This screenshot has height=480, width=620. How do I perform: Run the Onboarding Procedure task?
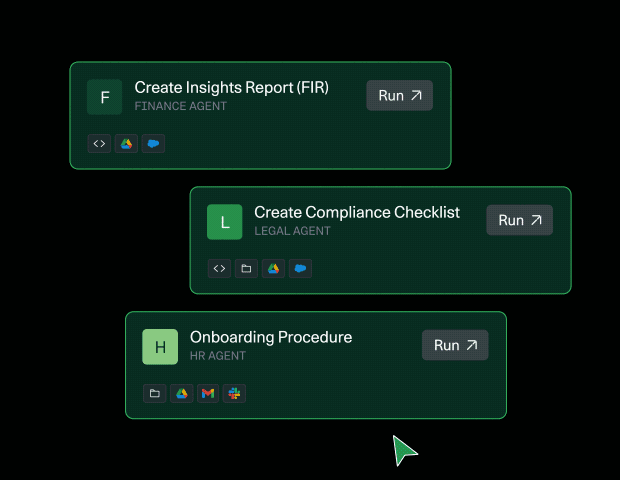[x=455, y=345]
